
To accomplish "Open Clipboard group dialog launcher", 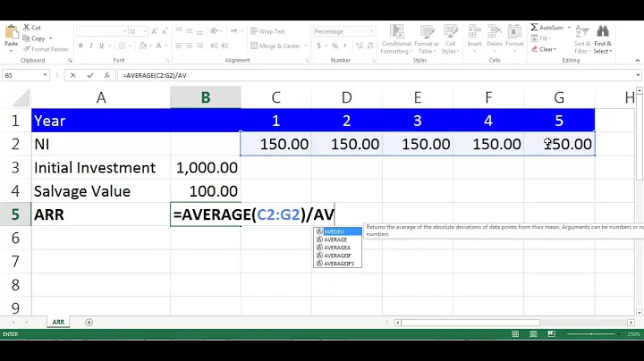I will [70, 60].
